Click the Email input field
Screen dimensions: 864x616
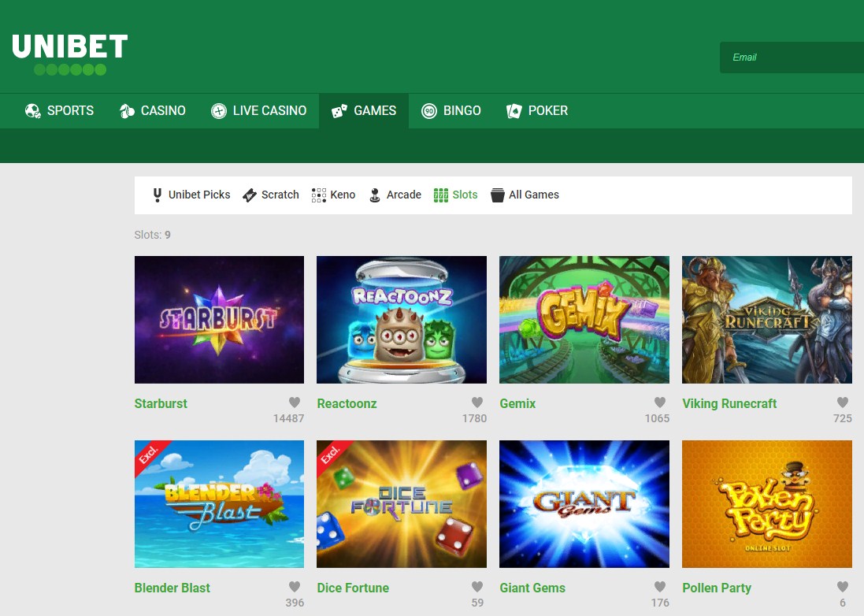[792, 58]
